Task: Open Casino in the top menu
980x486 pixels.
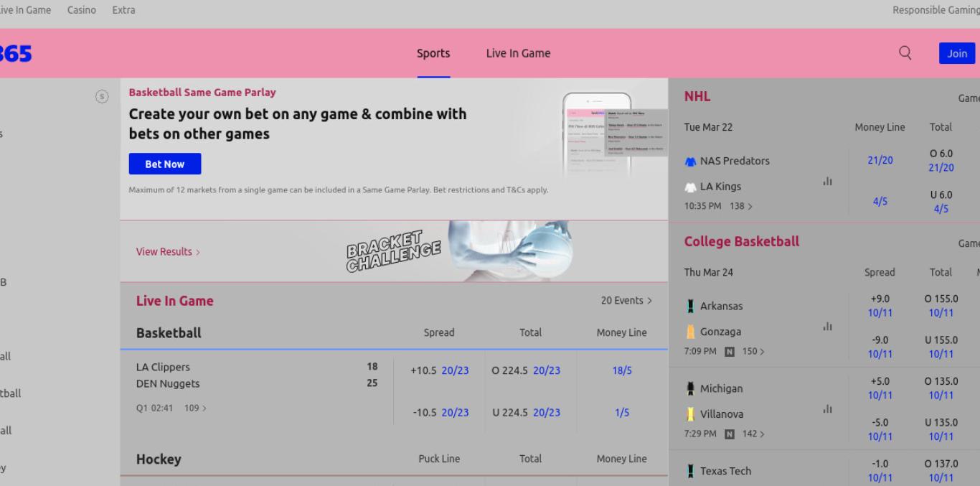Action: [x=82, y=10]
